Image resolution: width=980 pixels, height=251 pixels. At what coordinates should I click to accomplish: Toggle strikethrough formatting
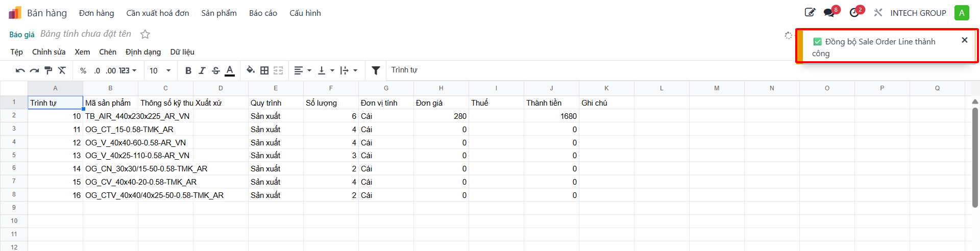(x=216, y=70)
